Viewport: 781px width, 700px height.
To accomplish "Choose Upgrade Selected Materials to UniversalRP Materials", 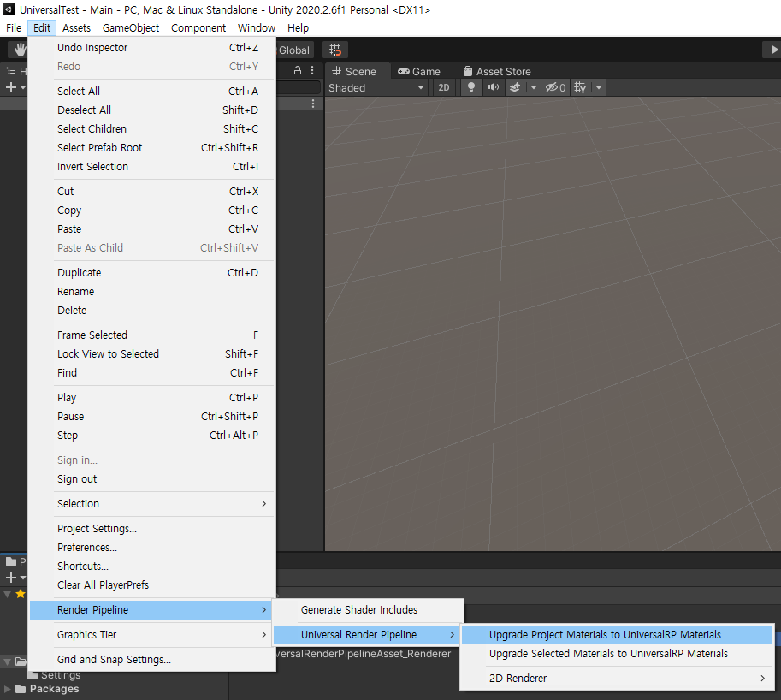I will tap(617, 654).
